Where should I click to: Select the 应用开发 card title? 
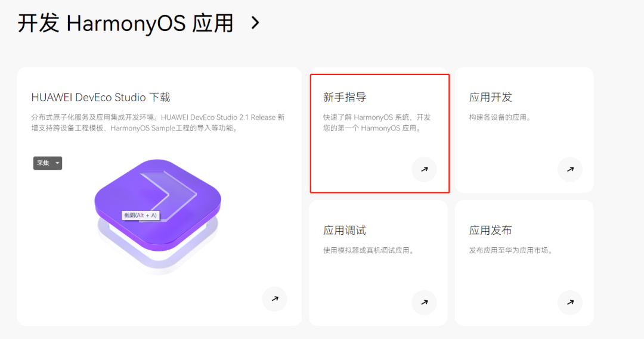click(490, 97)
